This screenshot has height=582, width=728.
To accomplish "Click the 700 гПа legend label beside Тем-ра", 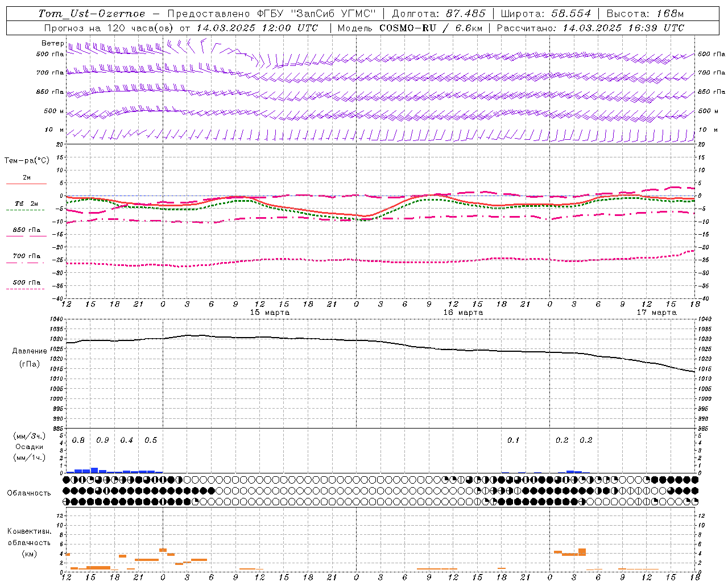I will 27,256.
